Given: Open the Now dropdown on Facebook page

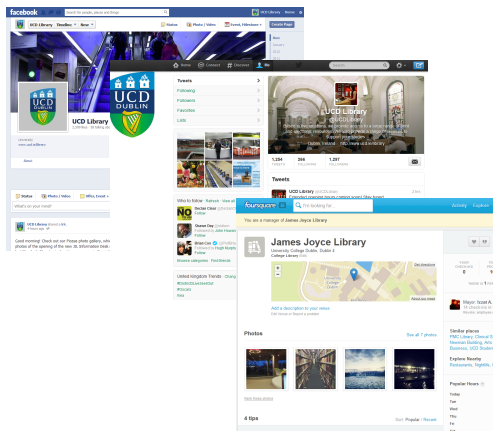Looking at the screenshot, I should pyautogui.click(x=87, y=25).
